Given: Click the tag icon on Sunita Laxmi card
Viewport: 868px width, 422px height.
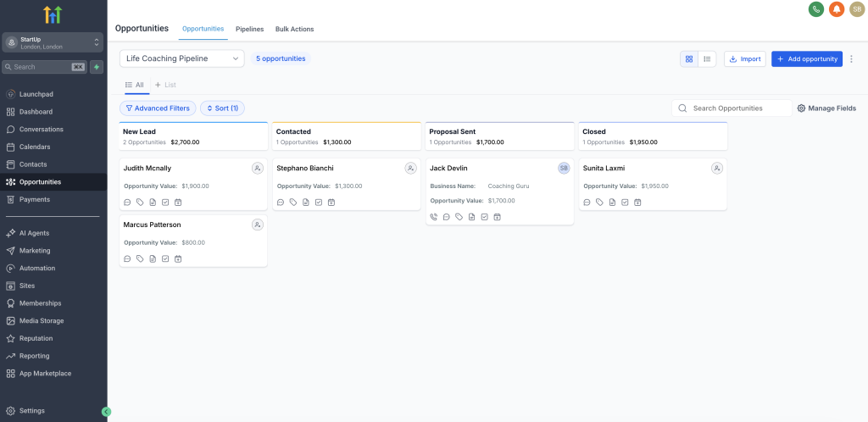Looking at the screenshot, I should (599, 203).
